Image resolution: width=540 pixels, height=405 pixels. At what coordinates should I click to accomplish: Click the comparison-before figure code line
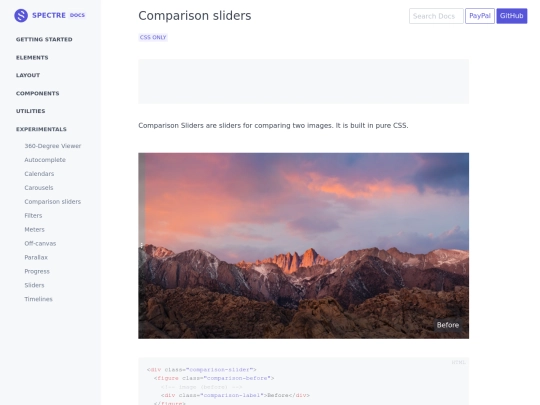(214, 378)
